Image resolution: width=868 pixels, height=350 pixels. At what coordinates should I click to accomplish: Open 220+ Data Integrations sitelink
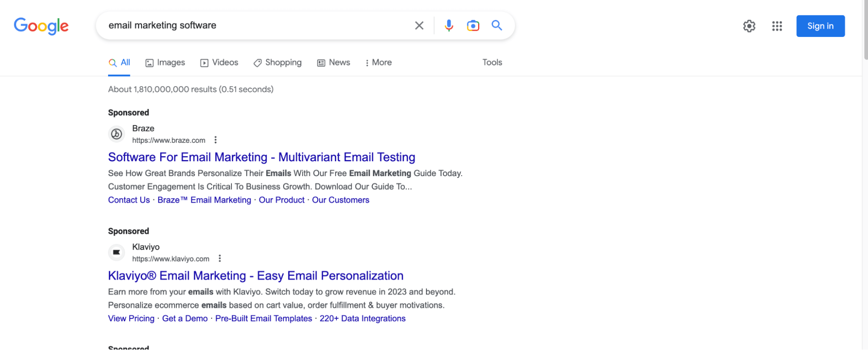363,319
